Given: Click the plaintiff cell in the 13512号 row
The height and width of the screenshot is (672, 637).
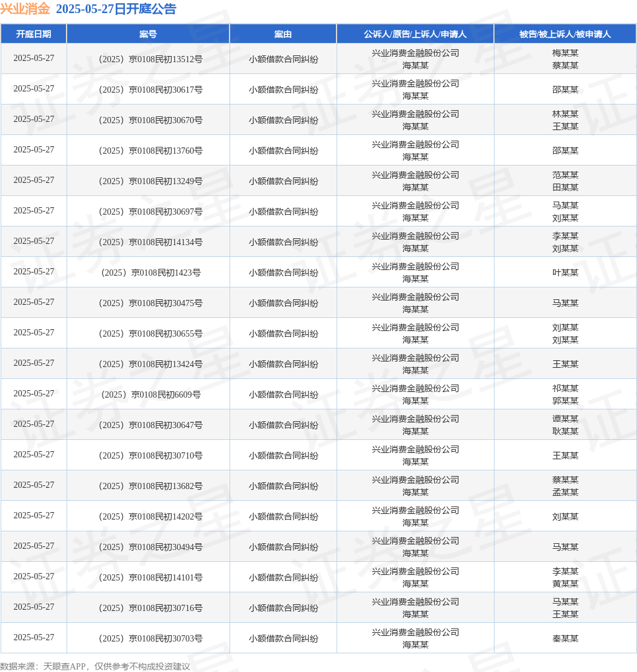Looking at the screenshot, I should point(415,59).
